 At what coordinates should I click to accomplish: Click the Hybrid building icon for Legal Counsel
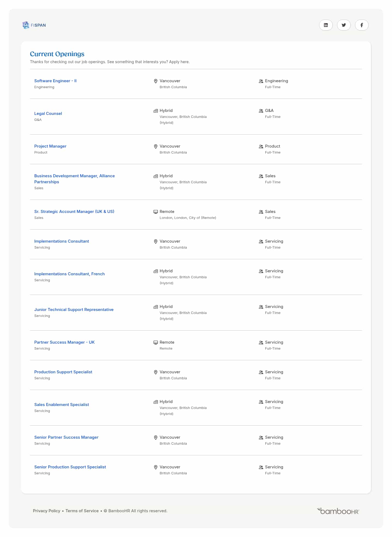tap(156, 111)
